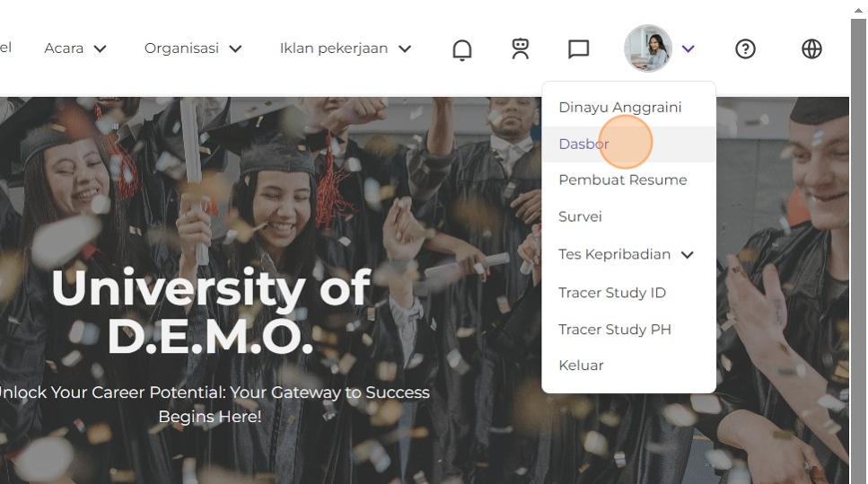Open the globe language selector icon

(x=811, y=48)
